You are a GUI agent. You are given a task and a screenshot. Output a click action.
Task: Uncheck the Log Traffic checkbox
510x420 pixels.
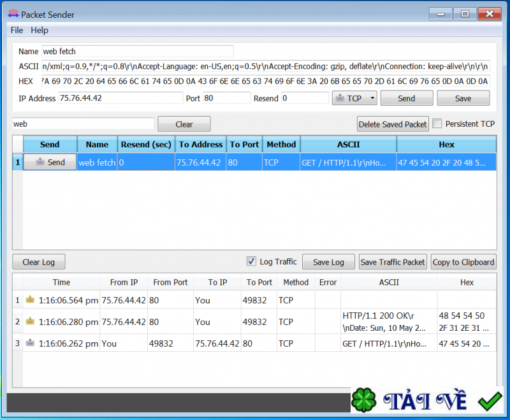(x=251, y=261)
